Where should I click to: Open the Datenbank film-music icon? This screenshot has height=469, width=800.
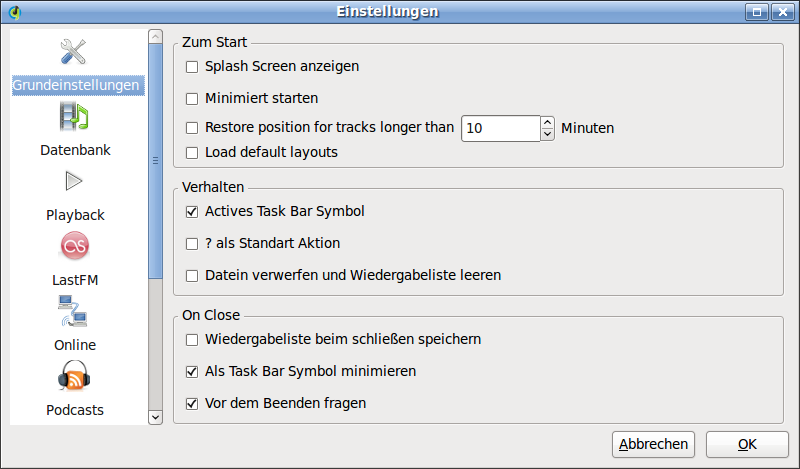74,116
